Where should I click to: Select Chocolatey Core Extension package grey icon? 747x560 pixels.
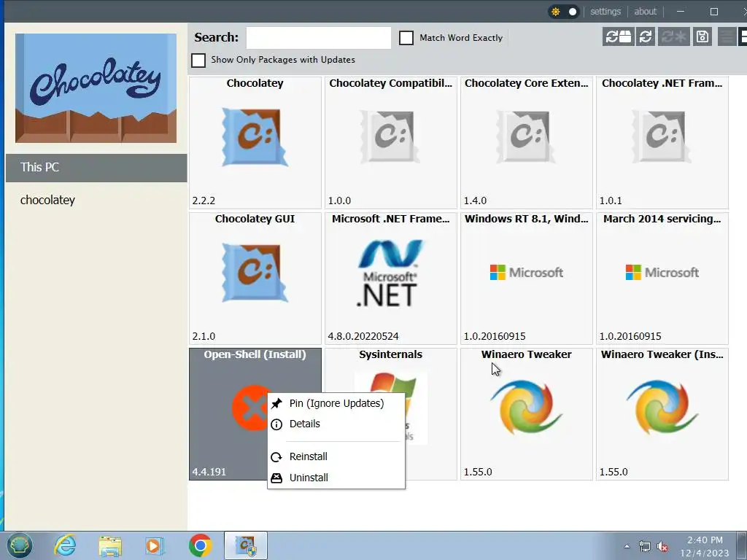[526, 137]
